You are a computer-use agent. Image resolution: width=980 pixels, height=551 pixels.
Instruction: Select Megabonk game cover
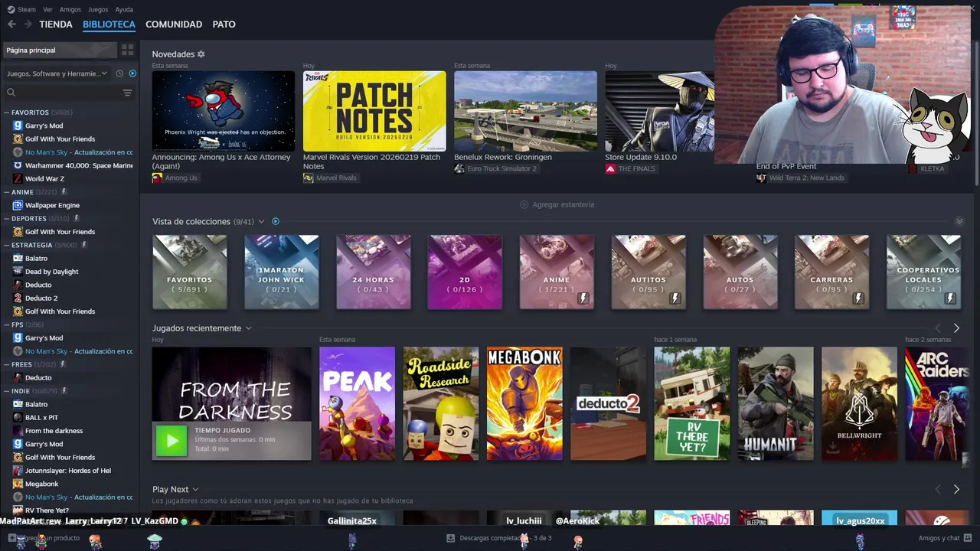(524, 404)
